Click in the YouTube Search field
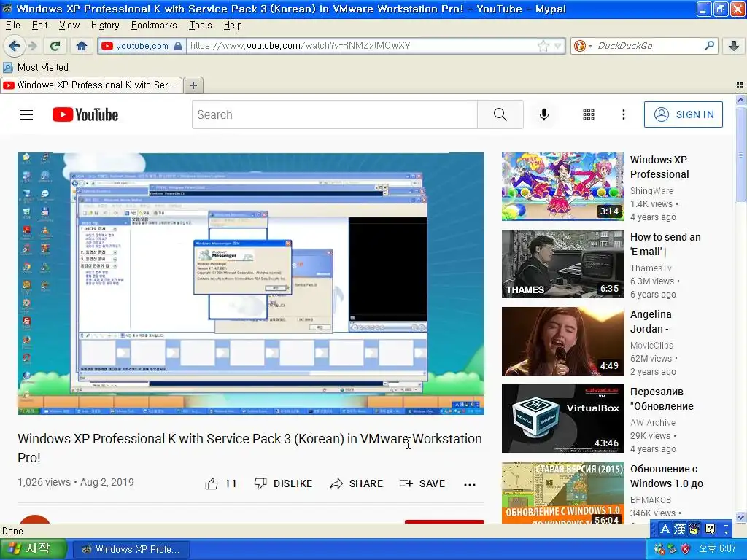This screenshot has height=560, width=747. pos(334,114)
